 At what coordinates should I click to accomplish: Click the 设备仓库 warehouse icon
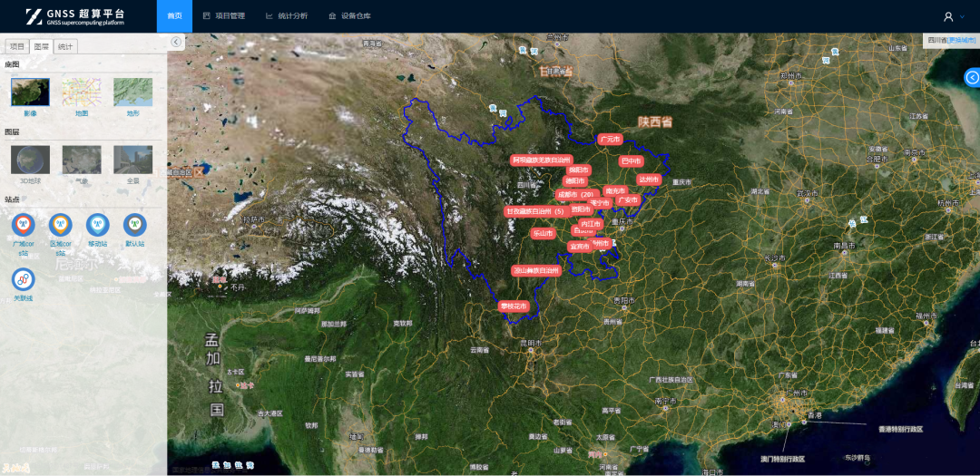click(332, 16)
